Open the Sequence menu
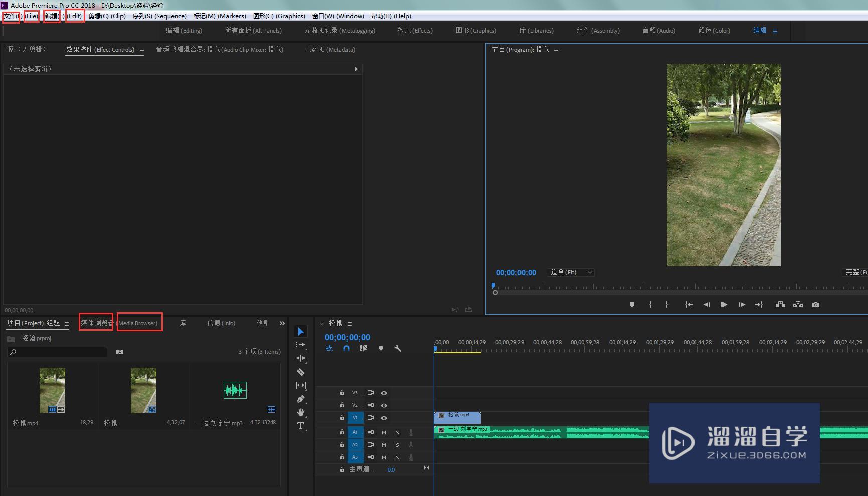Screen dimensions: 868x496 tap(159, 16)
